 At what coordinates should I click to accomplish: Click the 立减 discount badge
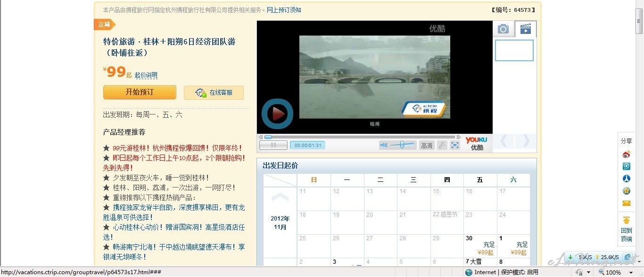tap(104, 24)
